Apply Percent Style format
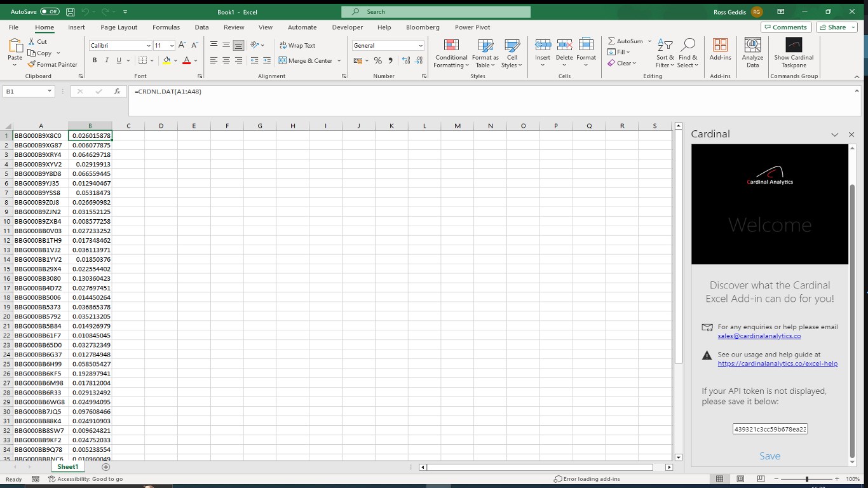 click(x=378, y=60)
